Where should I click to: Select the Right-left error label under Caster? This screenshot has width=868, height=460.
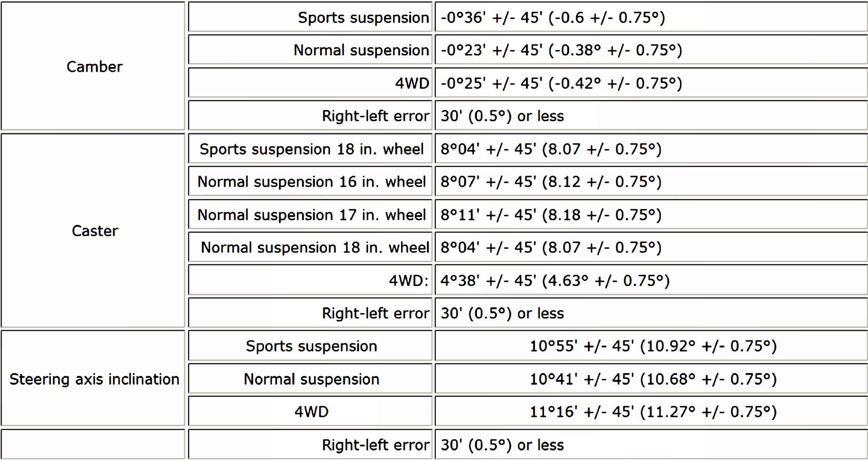click(x=375, y=313)
